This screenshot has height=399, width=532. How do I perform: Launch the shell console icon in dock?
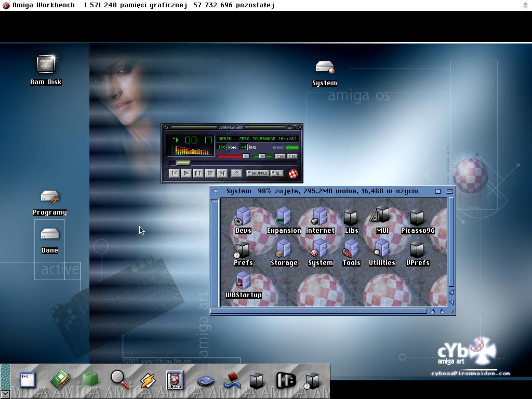tap(28, 380)
